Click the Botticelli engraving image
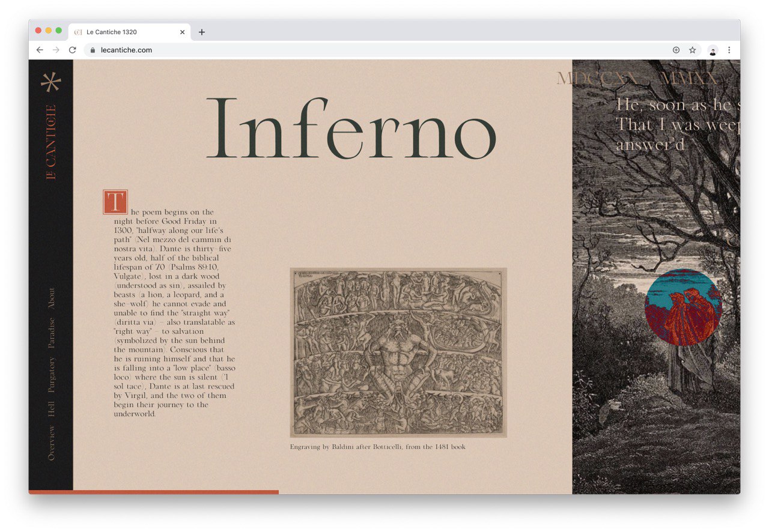The height and width of the screenshot is (532, 769). [398, 352]
